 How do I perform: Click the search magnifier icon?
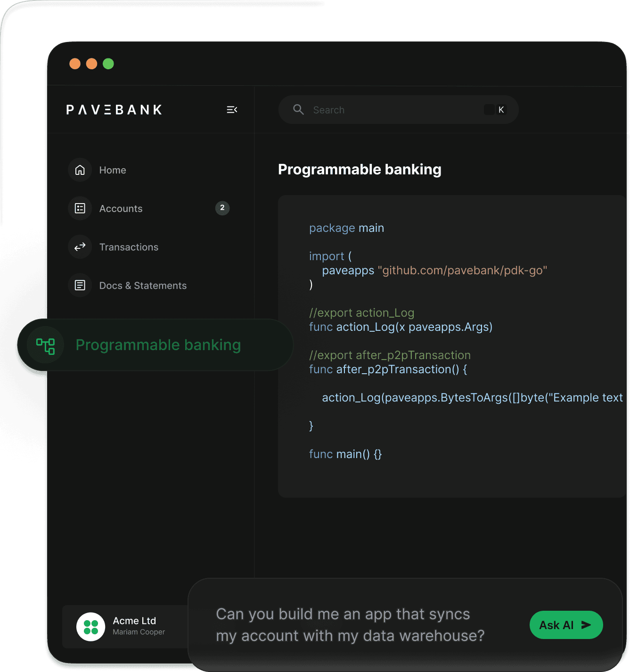point(298,109)
